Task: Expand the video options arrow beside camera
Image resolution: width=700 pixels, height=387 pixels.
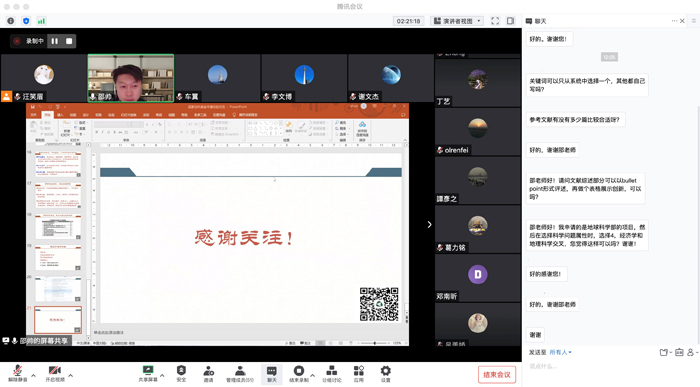Action: 71,375
